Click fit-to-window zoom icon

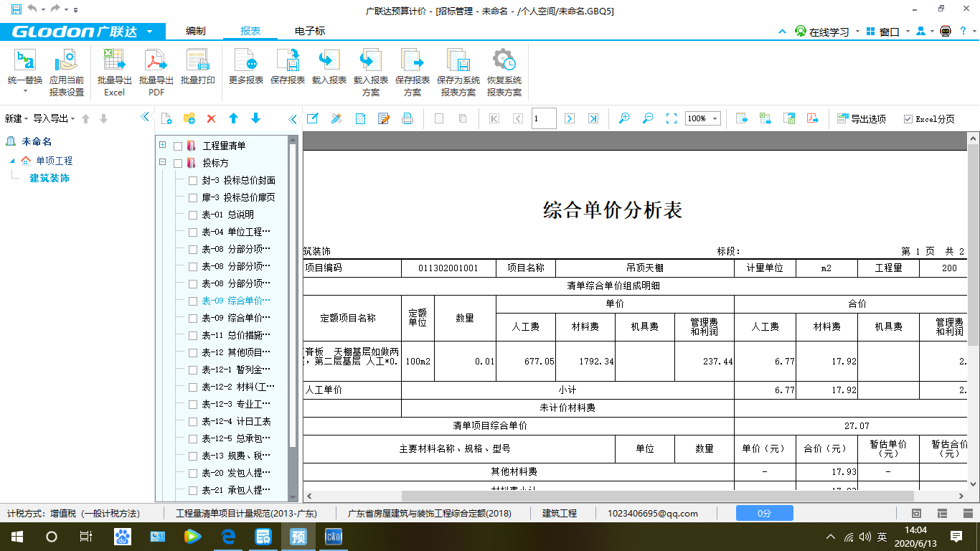coord(672,118)
